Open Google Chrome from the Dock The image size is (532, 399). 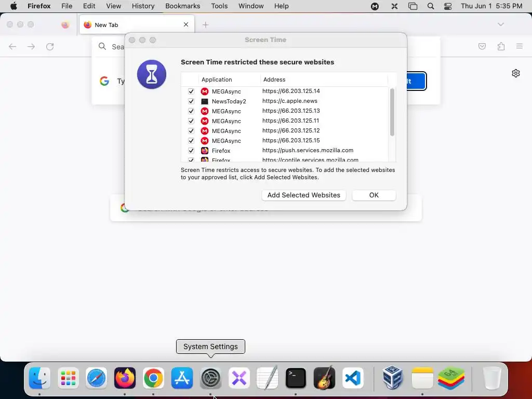coord(153,378)
